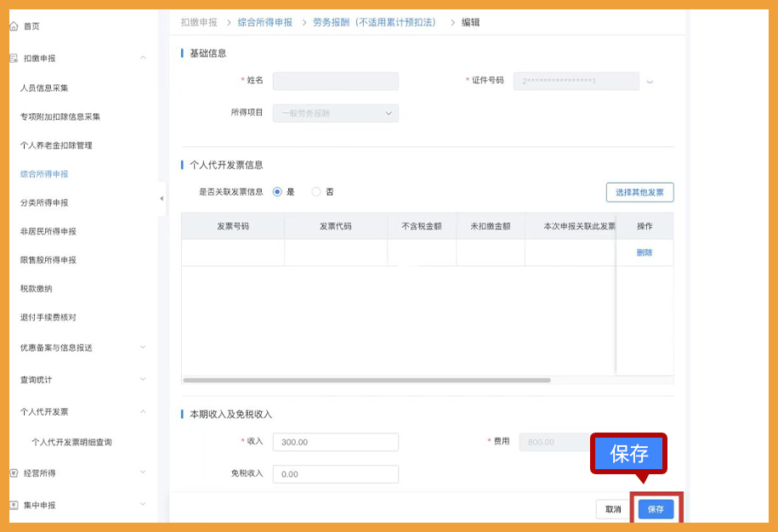Viewport: 778px width, 532px height.
Task: Click the 保存 save button
Action: coord(656,509)
